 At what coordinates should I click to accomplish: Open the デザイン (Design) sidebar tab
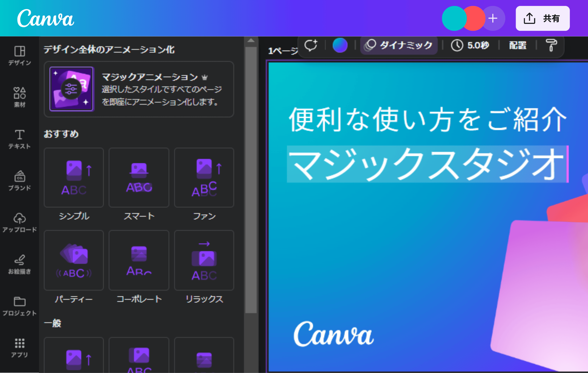tap(20, 56)
